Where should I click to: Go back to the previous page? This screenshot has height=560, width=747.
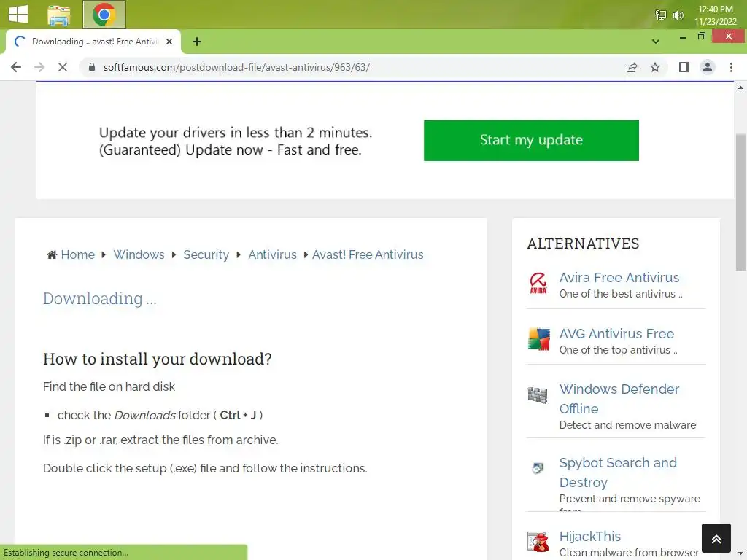pos(16,67)
